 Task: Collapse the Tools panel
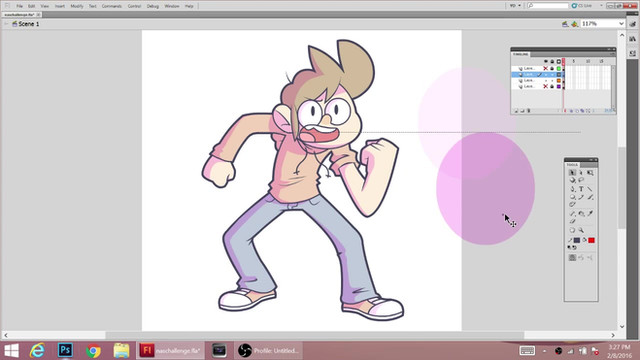[x=591, y=160]
